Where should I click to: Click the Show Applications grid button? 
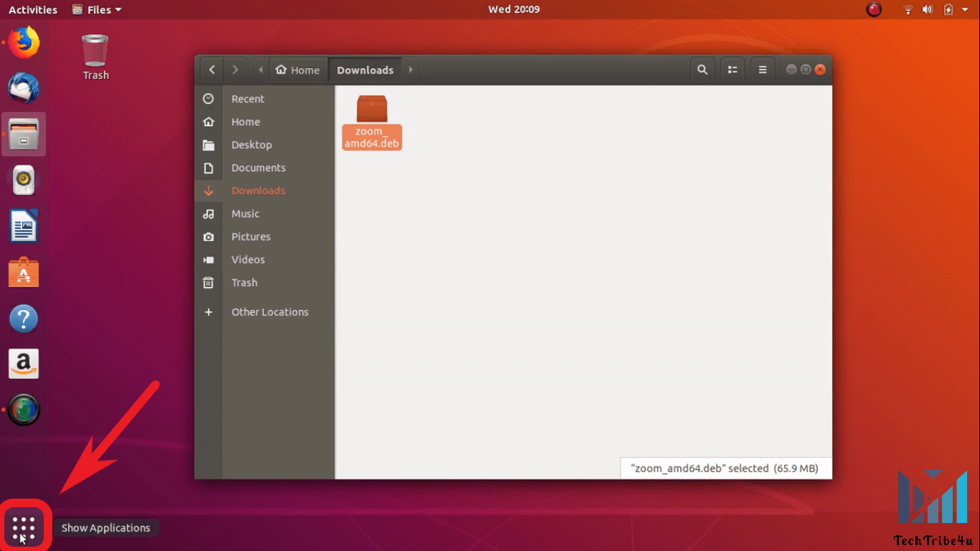24,528
